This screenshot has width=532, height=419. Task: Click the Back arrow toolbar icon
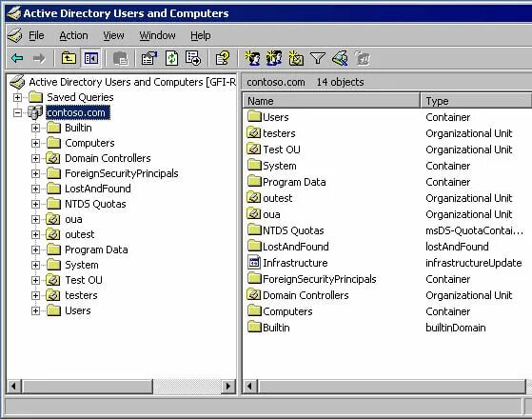[x=17, y=58]
